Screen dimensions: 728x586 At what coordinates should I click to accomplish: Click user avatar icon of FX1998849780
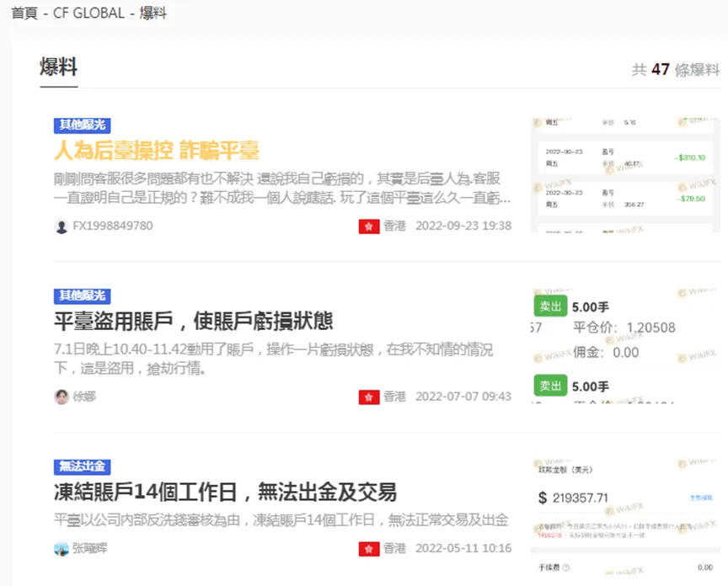click(x=62, y=226)
